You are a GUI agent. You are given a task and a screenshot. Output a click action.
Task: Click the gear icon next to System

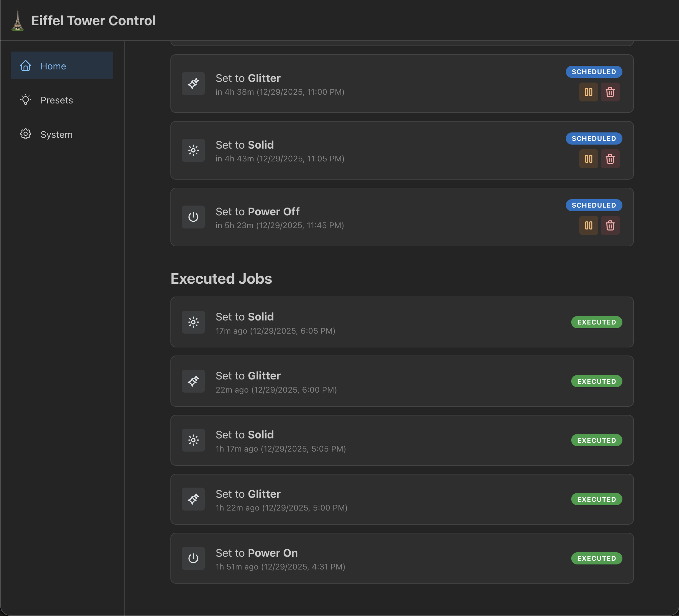[26, 134]
